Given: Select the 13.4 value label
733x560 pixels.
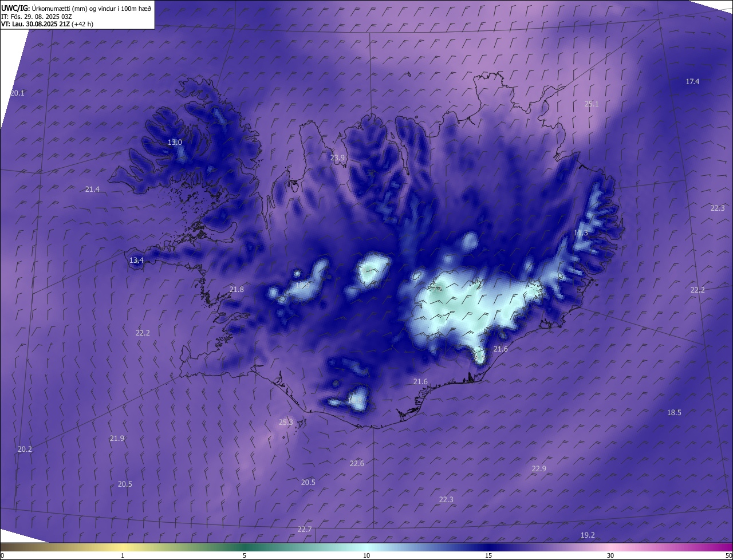Looking at the screenshot, I should [x=136, y=260].
